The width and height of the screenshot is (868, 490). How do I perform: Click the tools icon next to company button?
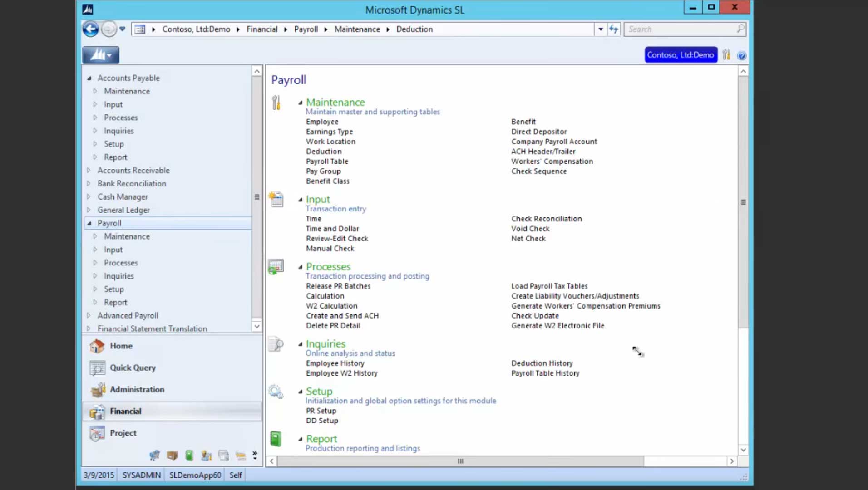coord(726,55)
